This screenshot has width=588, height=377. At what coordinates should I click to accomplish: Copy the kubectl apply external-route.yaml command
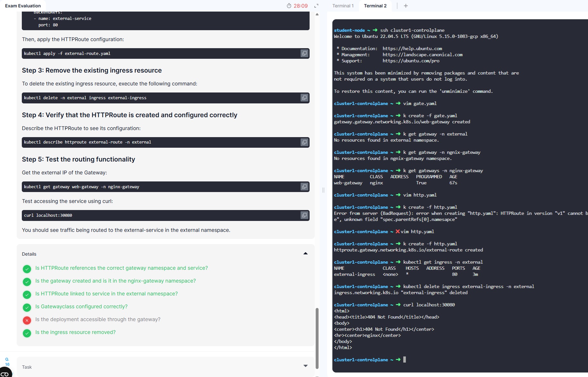(x=304, y=53)
